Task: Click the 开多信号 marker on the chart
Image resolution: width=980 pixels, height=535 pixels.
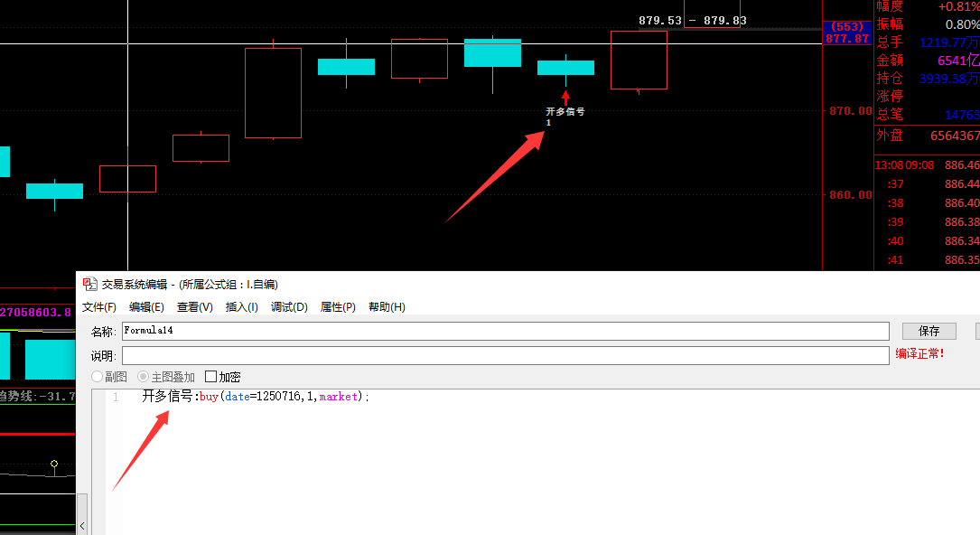Action: 565,111
